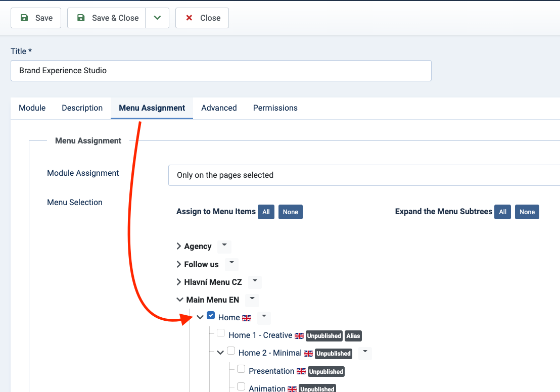Switch to the Module tab
This screenshot has height=392, width=560.
click(x=32, y=108)
